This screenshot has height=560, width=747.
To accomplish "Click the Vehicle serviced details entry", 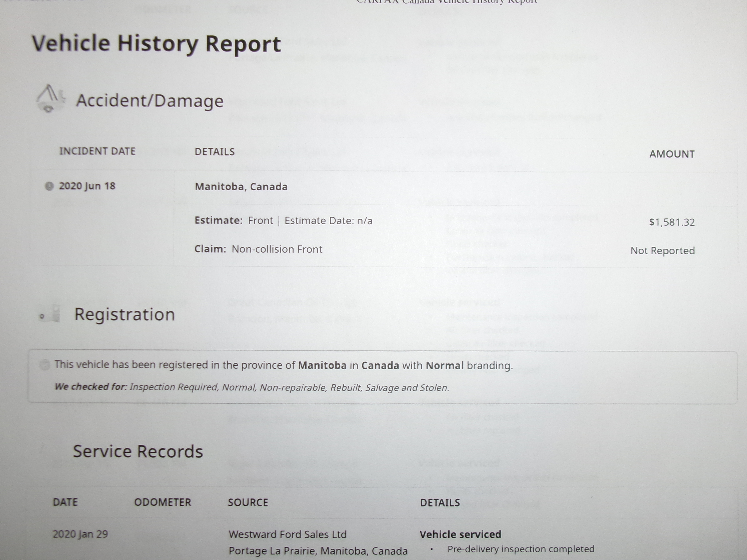I will [x=460, y=534].
